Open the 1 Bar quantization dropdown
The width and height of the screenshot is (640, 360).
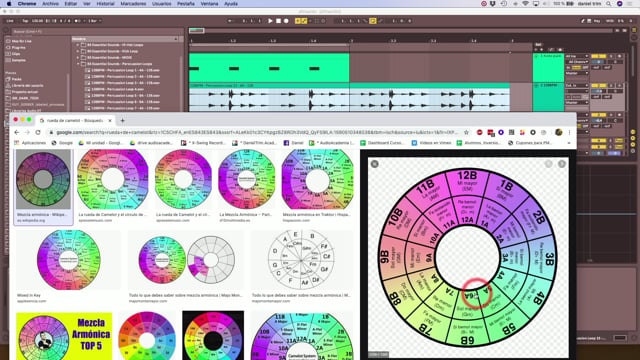pos(94,21)
